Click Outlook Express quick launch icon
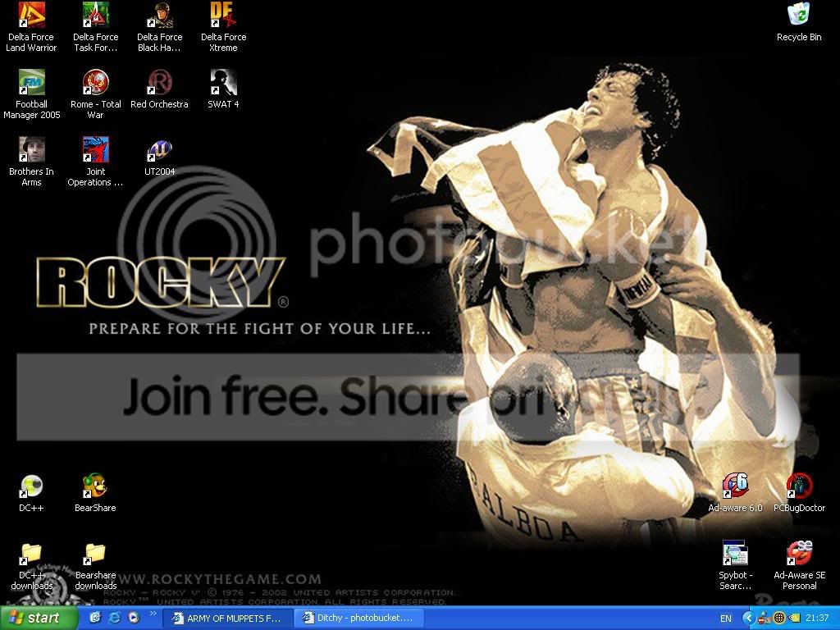Viewport: 840px width, 630px height. coord(96,619)
